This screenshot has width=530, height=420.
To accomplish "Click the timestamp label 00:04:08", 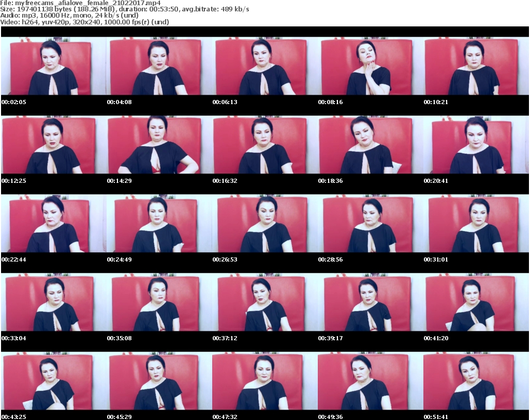I will (x=120, y=102).
